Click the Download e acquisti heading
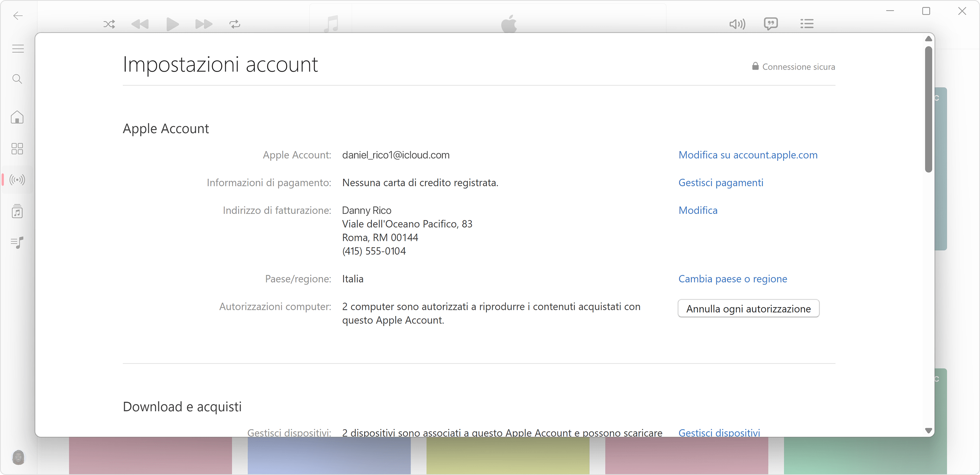 coord(182,406)
